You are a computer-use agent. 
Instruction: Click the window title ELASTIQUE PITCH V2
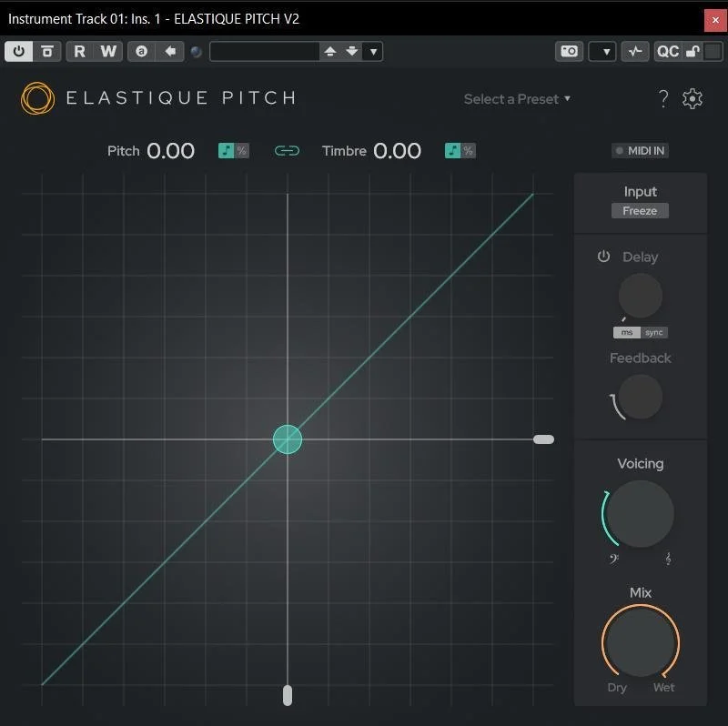coord(237,18)
